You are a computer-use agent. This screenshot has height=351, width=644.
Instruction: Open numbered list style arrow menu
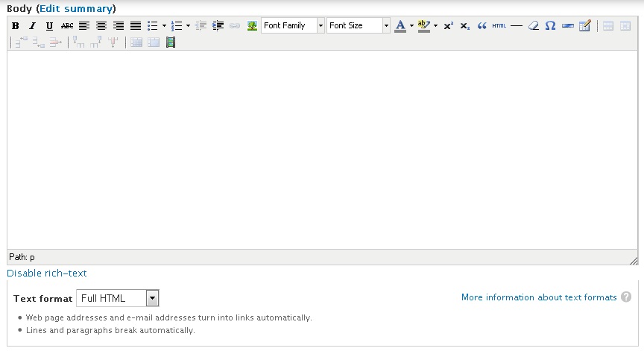point(188,26)
